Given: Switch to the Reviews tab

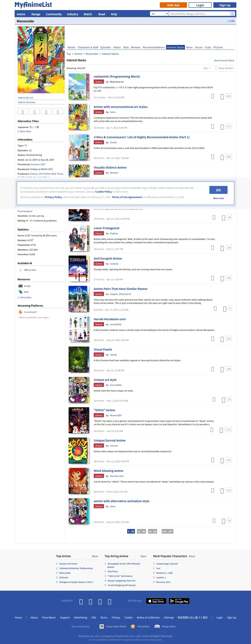Looking at the screenshot, I should tap(136, 47).
